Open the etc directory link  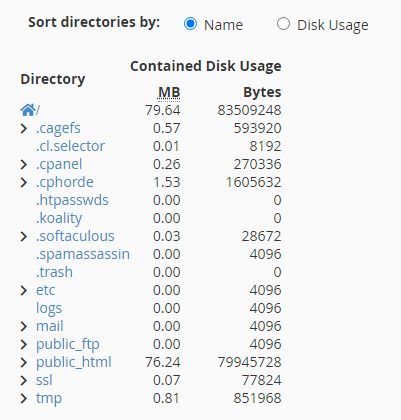coord(46,290)
